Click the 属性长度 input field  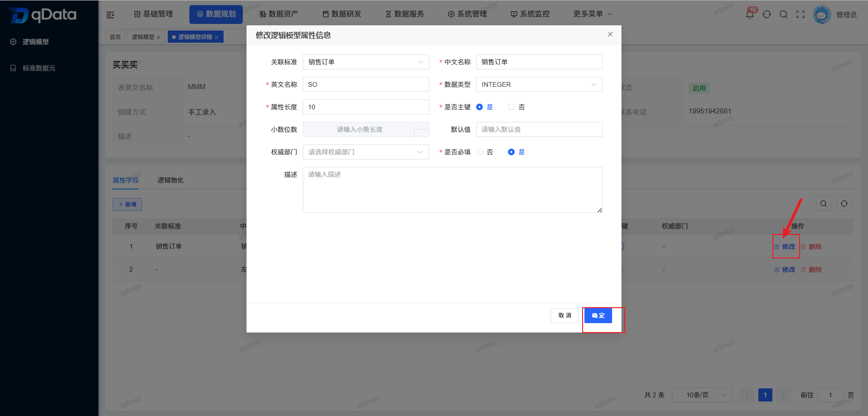pyautogui.click(x=366, y=107)
